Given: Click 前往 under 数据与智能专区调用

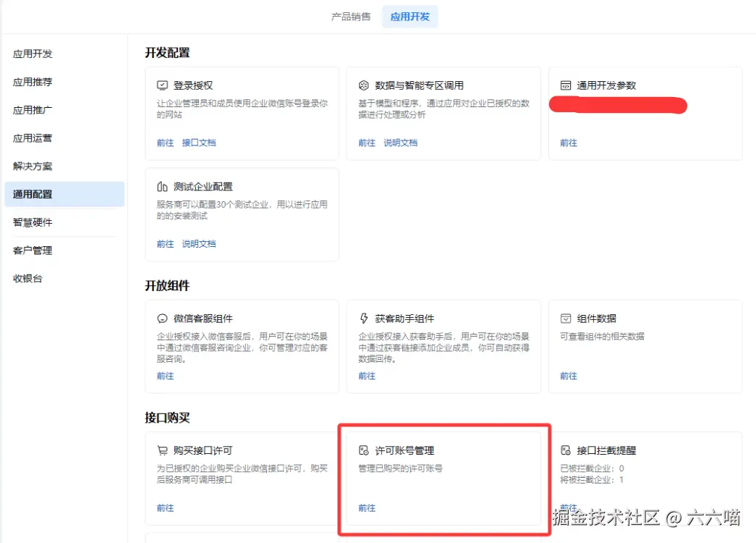Looking at the screenshot, I should [x=367, y=143].
